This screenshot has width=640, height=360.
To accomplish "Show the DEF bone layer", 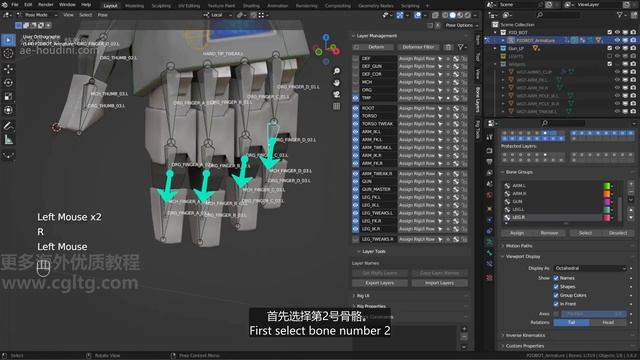I will point(356,59).
